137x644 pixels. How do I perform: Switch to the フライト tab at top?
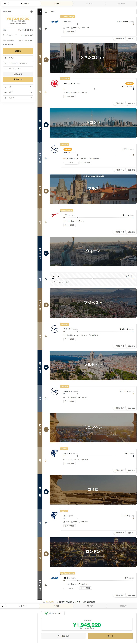click(24, 4)
